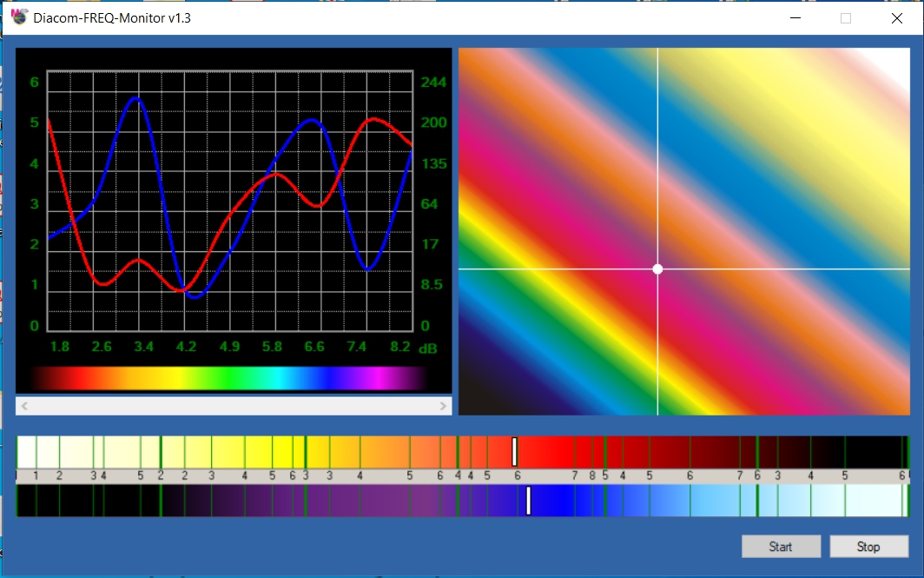Click the number 8 on the ruler between the strips

[x=592, y=476]
